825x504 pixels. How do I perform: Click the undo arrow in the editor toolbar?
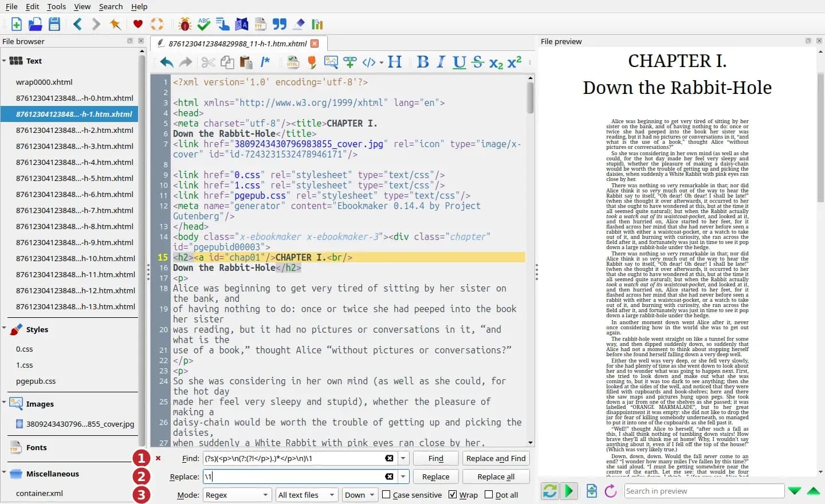[x=166, y=62]
